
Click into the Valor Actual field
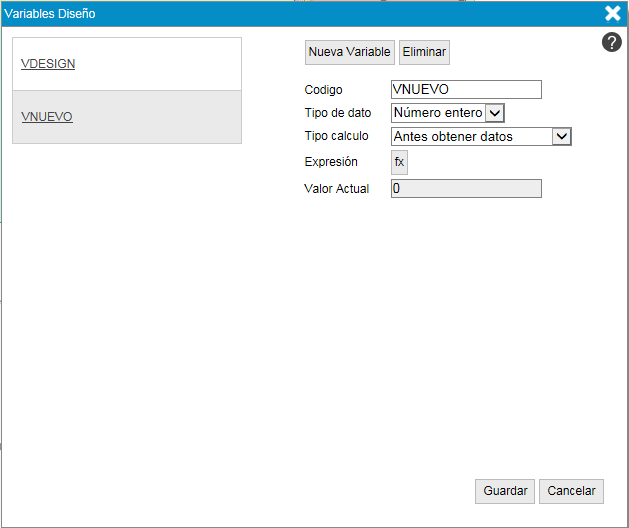click(x=466, y=188)
